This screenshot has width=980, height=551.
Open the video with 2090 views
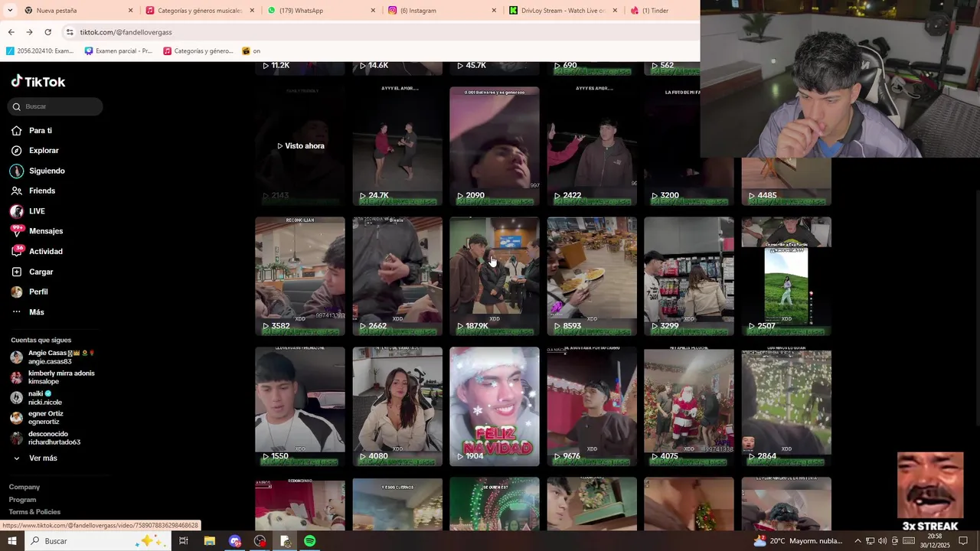495,146
